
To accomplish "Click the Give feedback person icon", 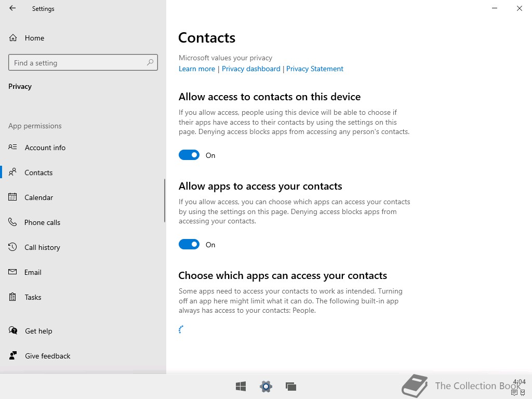I will [13, 355].
